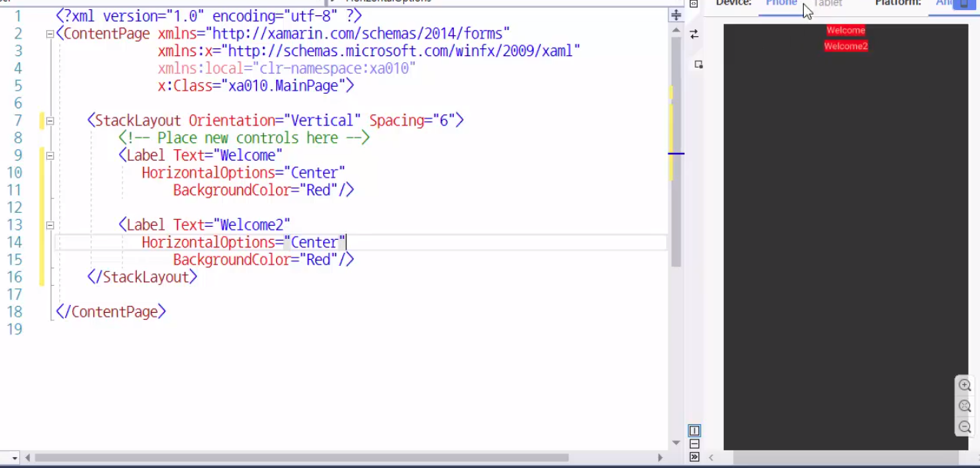Click the closing ContentPage tag on line 18

111,312
